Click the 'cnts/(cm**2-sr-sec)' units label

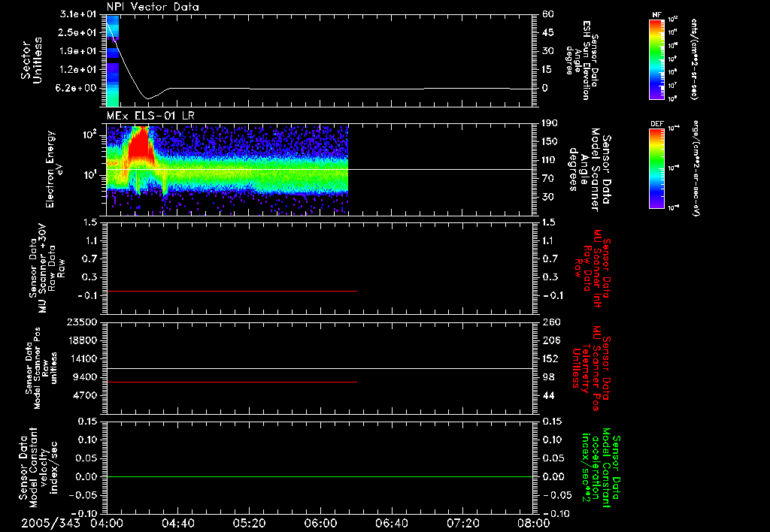click(694, 59)
